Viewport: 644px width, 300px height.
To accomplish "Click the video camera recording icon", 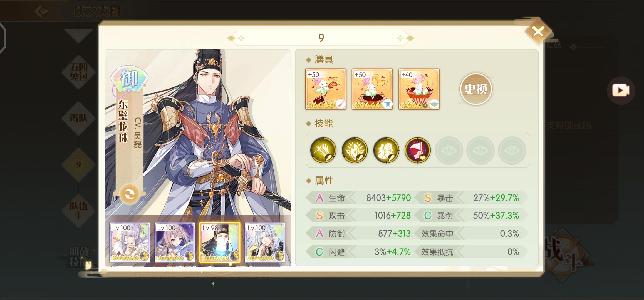I will (x=621, y=90).
